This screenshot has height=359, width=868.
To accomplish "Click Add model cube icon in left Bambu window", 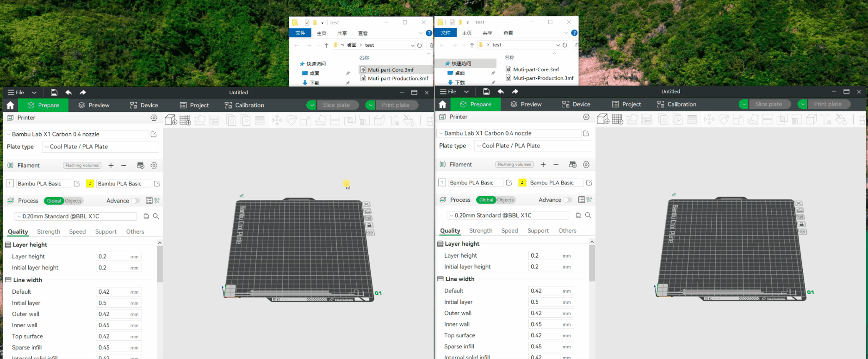I will pyautogui.click(x=171, y=120).
